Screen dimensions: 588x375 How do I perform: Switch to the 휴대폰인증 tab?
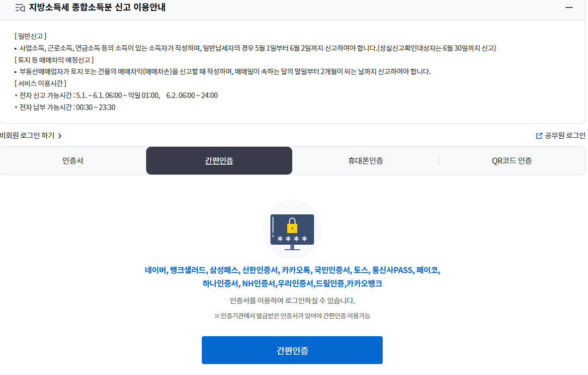pyautogui.click(x=365, y=161)
